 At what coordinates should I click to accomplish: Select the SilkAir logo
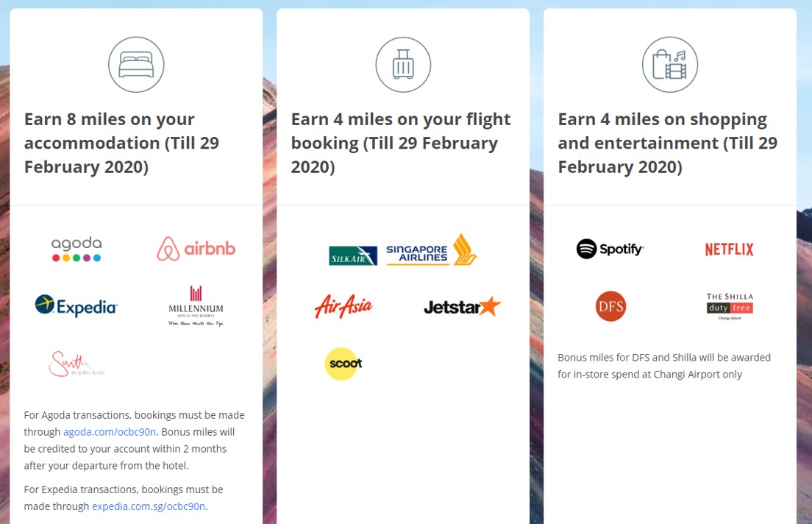pyautogui.click(x=353, y=256)
